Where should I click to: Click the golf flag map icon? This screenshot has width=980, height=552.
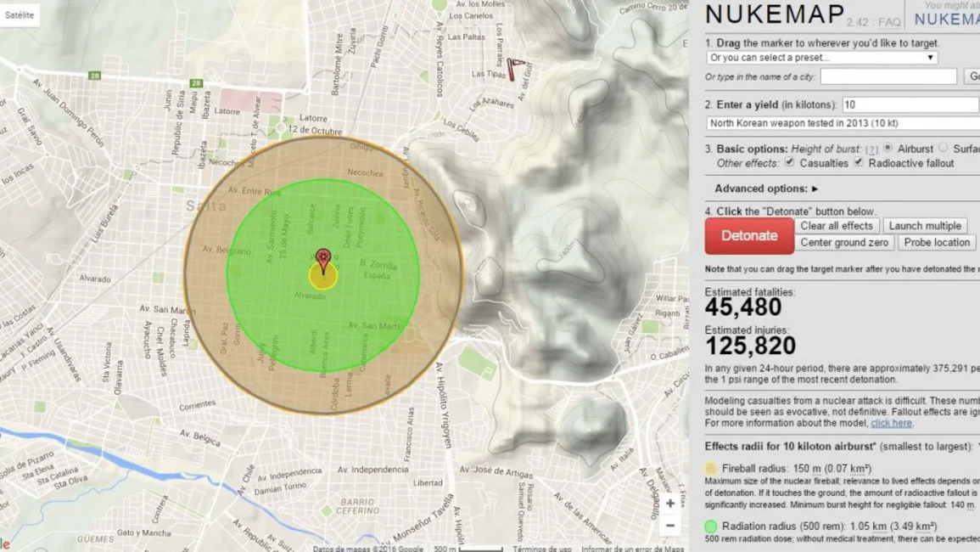click(x=516, y=69)
